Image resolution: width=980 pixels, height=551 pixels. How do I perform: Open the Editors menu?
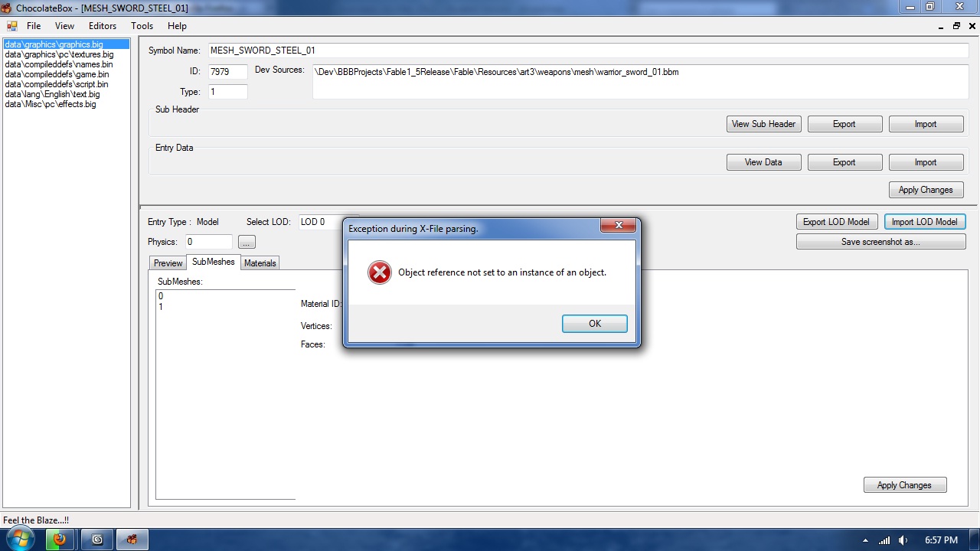point(103,26)
